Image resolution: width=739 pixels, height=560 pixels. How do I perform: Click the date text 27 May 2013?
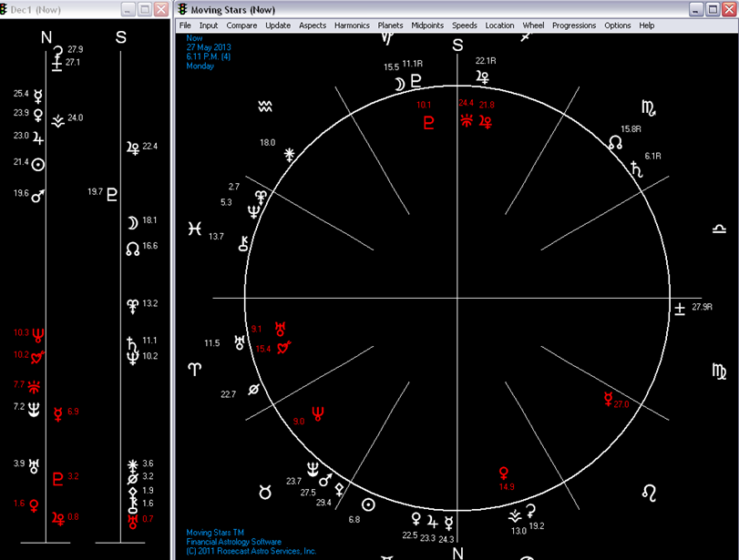pos(209,47)
